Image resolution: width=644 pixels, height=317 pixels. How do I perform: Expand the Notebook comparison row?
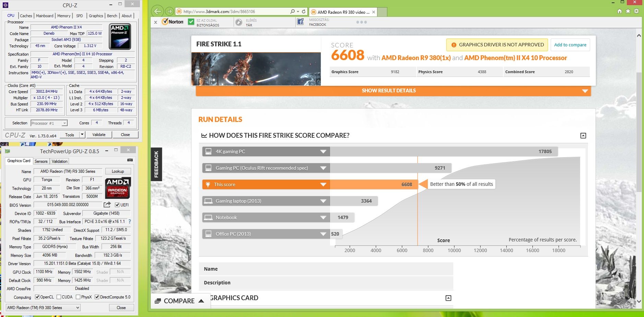323,217
